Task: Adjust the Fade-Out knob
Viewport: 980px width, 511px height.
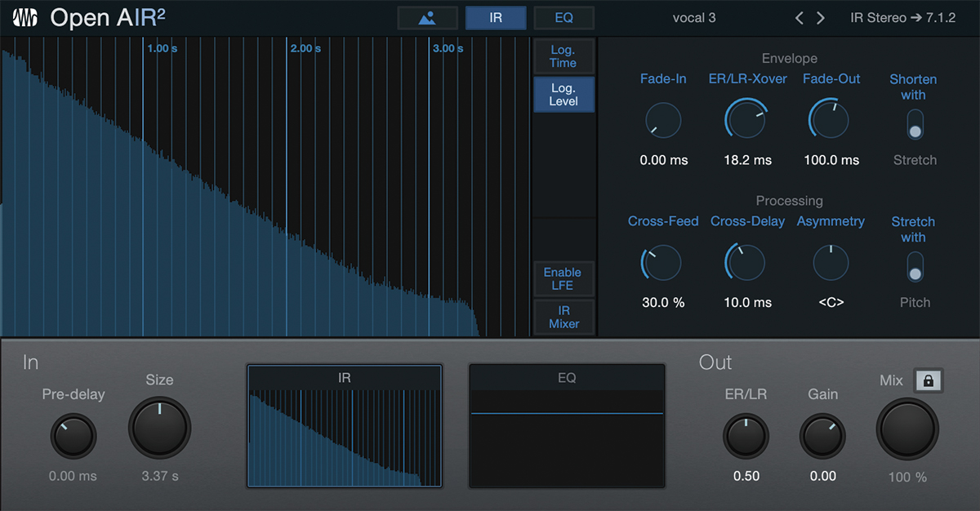Action: pos(831,121)
